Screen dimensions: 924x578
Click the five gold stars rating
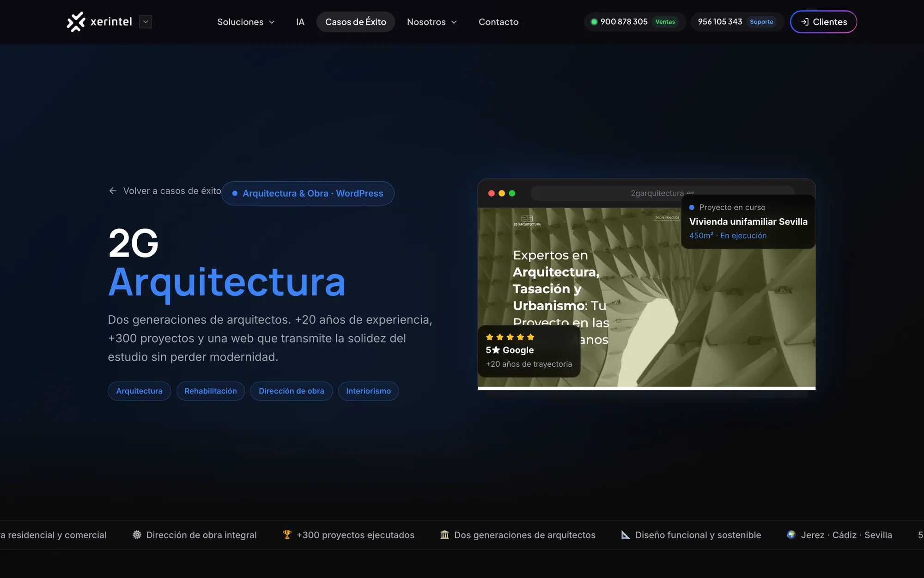click(510, 337)
